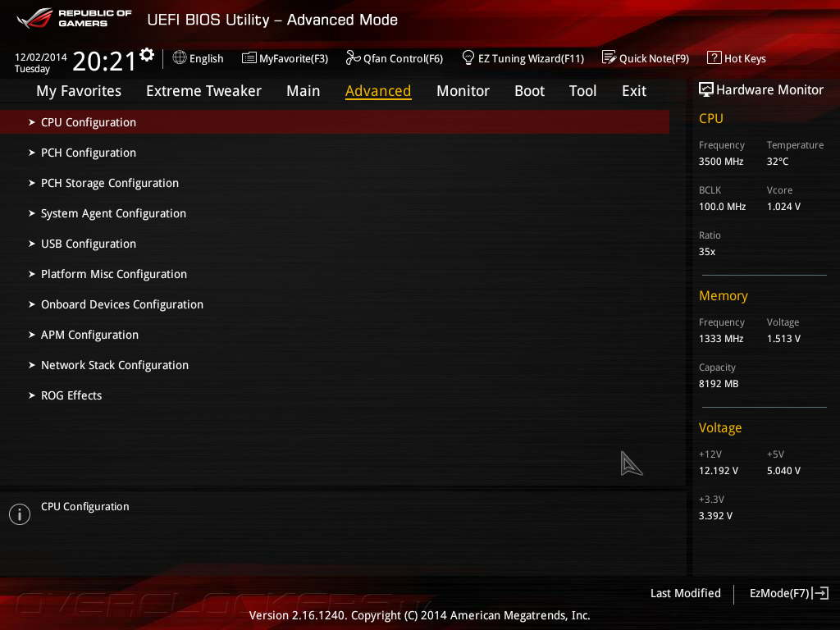Viewport: 840px width, 630px height.
Task: Click the Qfan Control fan icon
Action: [x=353, y=57]
